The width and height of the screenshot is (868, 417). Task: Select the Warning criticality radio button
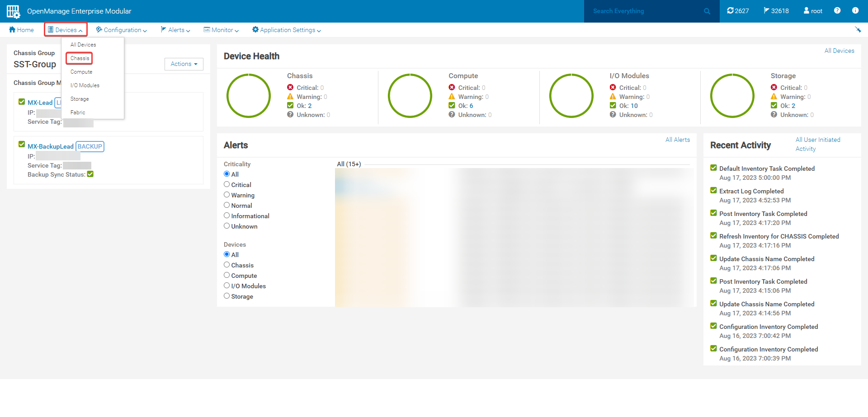tap(227, 195)
